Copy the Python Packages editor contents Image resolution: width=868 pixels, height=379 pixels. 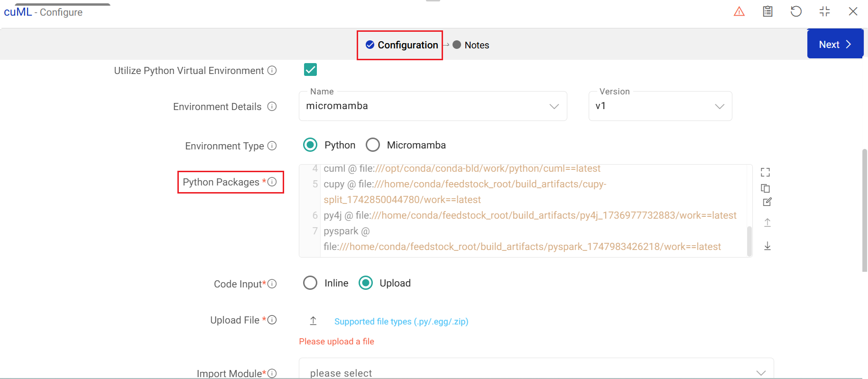click(765, 188)
